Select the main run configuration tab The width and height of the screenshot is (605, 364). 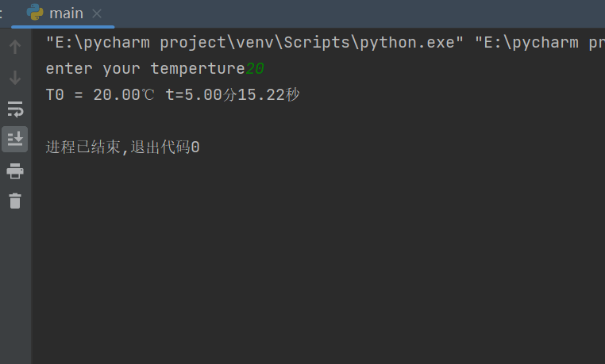[x=66, y=13]
